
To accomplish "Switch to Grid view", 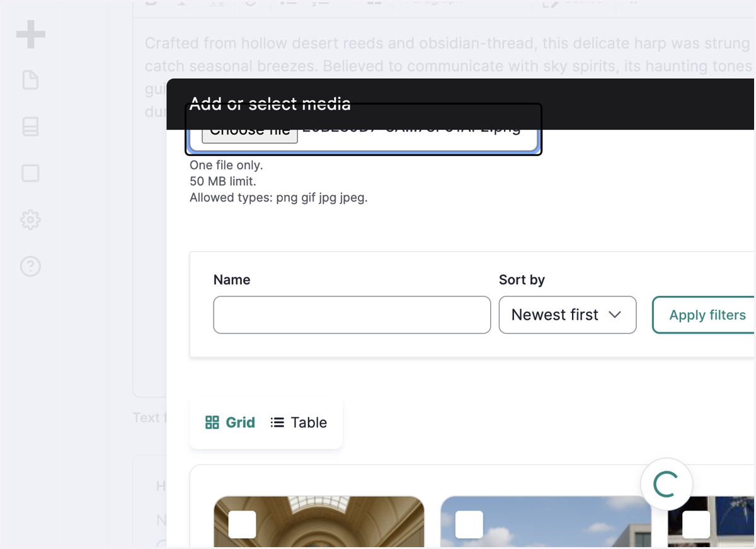I will tap(231, 422).
